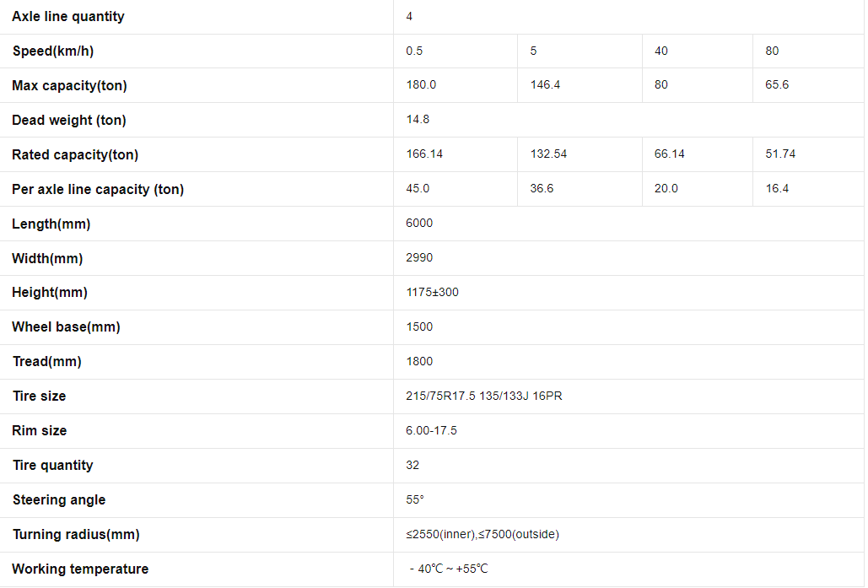Click the height value 1175±300

pyautogui.click(x=432, y=293)
